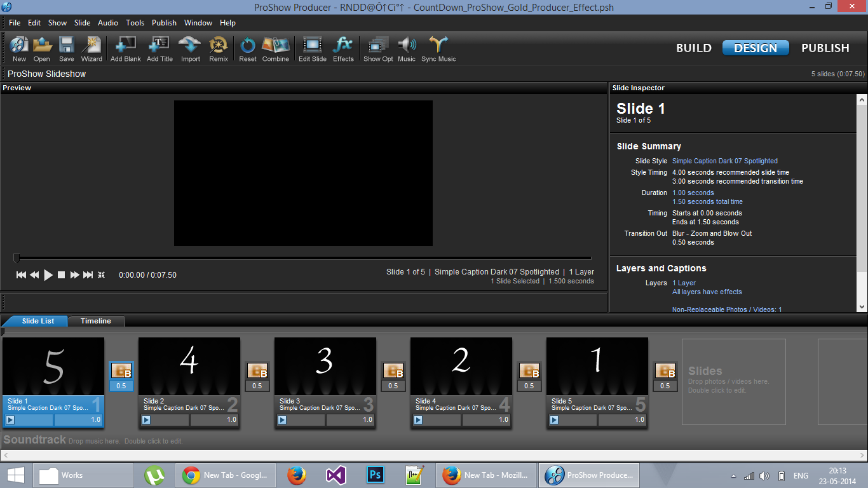This screenshot has height=488, width=868.
Task: Switch to the DESIGN workspace
Action: (756, 48)
